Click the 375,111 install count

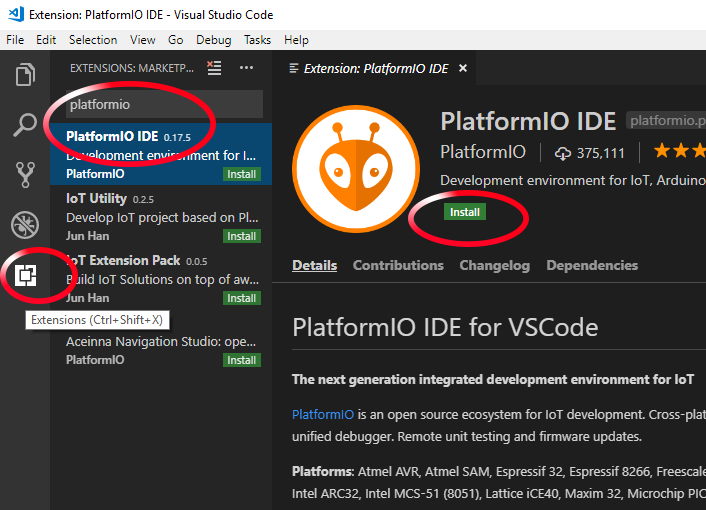[601, 153]
